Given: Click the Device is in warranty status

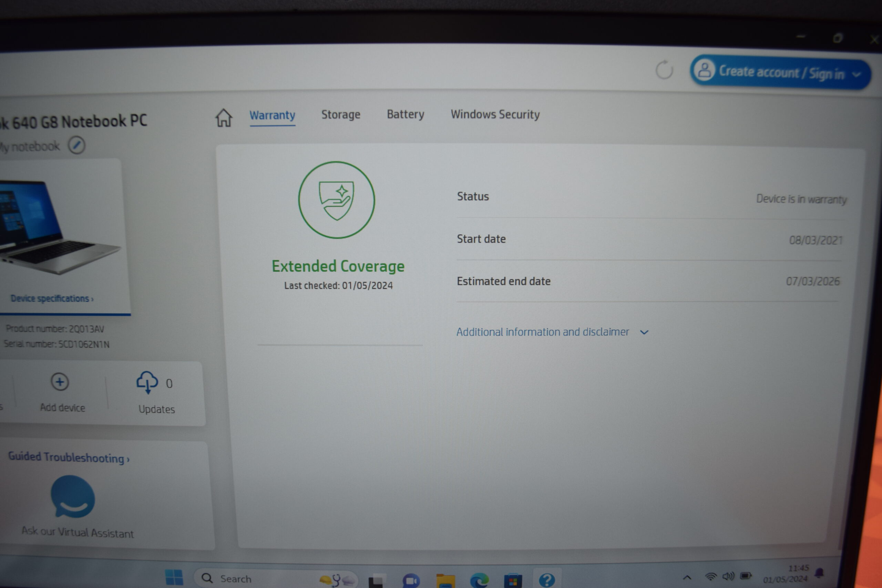Looking at the screenshot, I should (801, 199).
